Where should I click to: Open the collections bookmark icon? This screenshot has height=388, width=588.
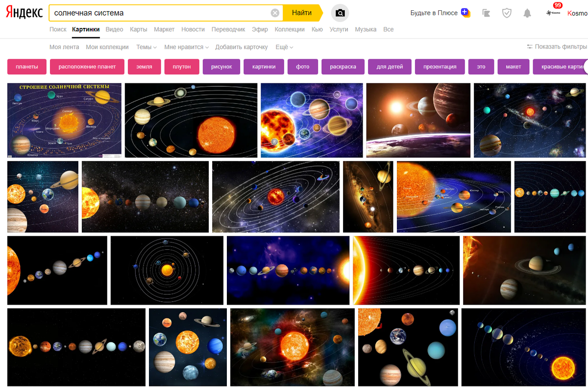point(486,13)
